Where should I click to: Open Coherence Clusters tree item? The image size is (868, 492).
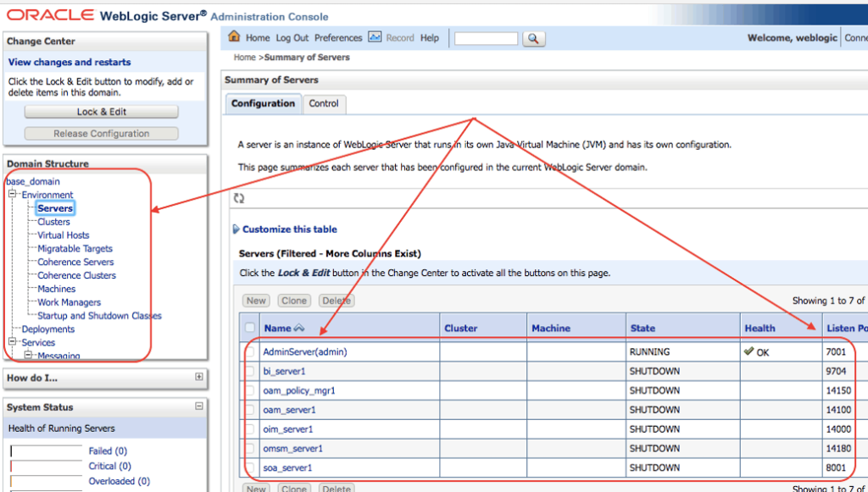76,275
